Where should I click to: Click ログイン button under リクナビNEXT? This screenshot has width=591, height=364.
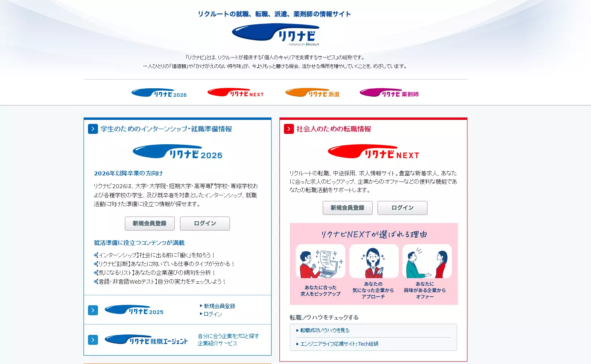pos(402,208)
